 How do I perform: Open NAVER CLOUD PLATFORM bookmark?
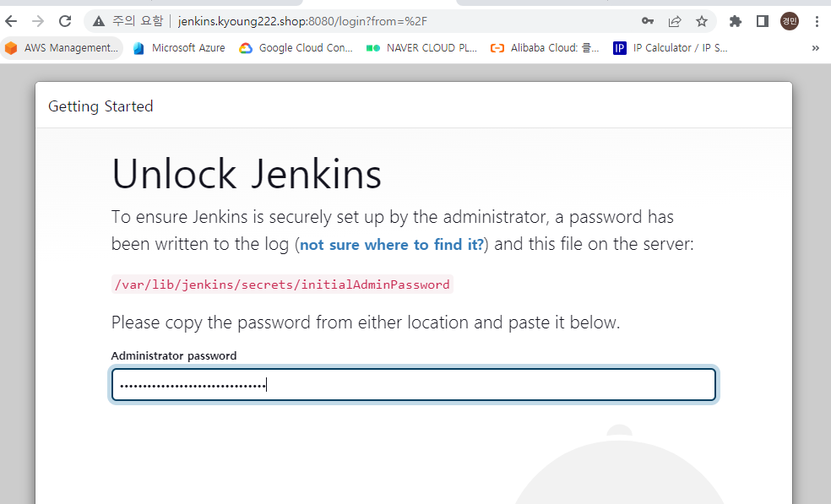(422, 47)
